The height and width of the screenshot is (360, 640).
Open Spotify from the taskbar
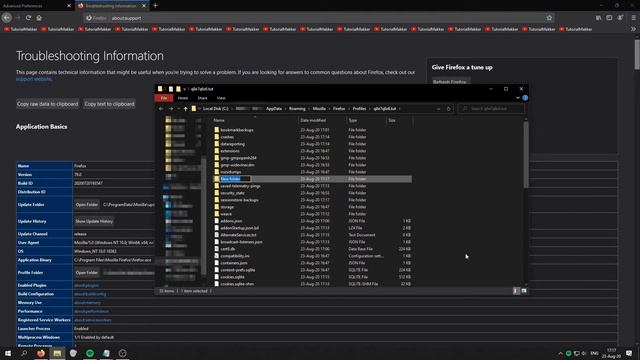pyautogui.click(x=90, y=353)
